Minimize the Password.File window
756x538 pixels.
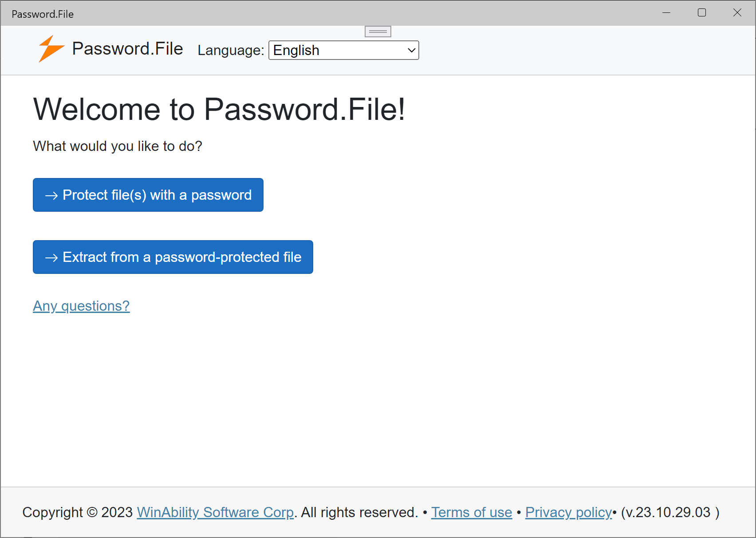666,13
